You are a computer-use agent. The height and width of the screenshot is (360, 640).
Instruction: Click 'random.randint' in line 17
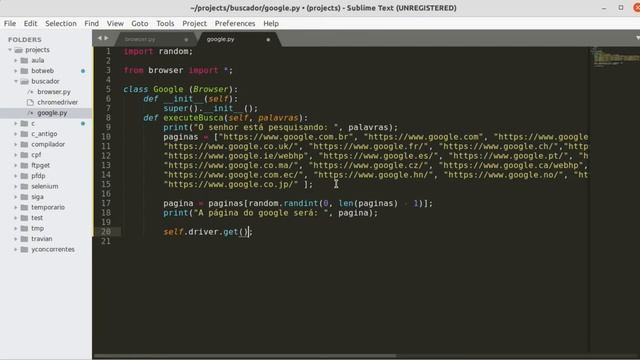pyautogui.click(x=283, y=203)
